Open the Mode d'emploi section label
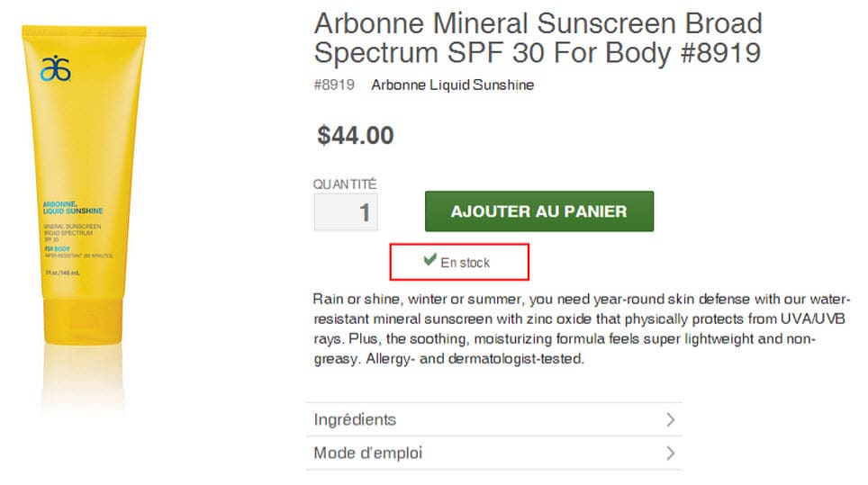 click(x=367, y=454)
